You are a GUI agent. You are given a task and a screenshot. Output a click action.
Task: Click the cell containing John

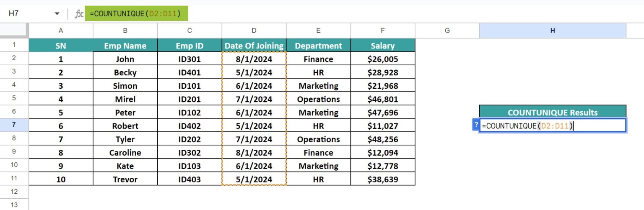(125, 59)
